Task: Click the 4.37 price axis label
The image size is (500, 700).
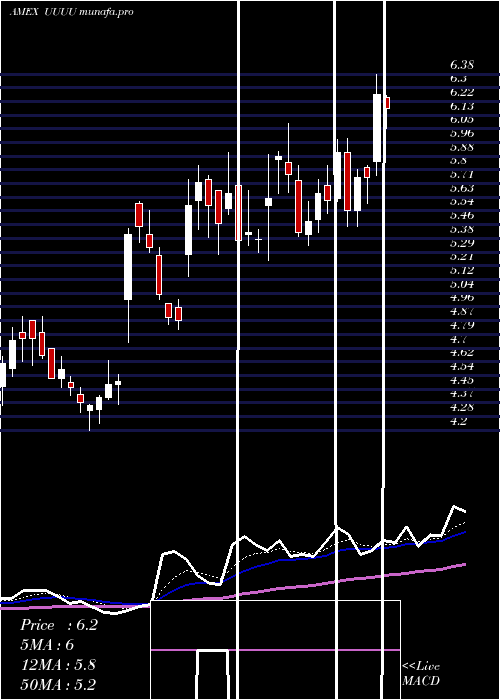Action: tap(462, 393)
